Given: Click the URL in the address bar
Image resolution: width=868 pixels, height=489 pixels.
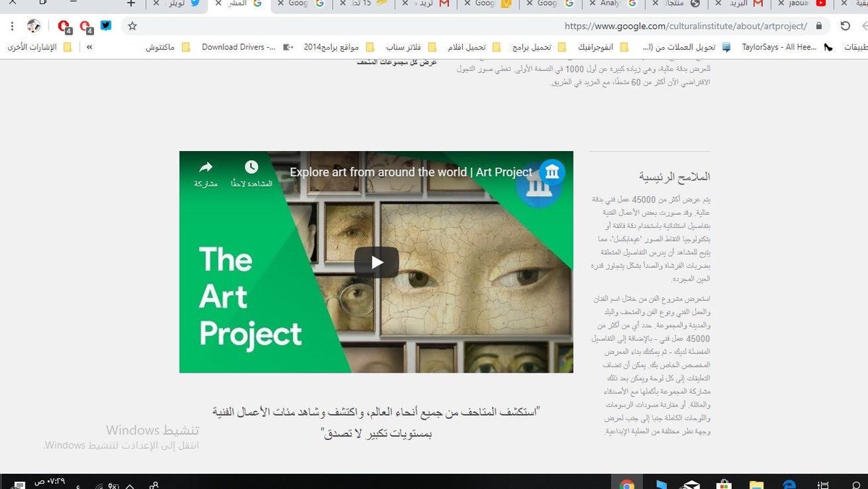Looking at the screenshot, I should (x=686, y=26).
